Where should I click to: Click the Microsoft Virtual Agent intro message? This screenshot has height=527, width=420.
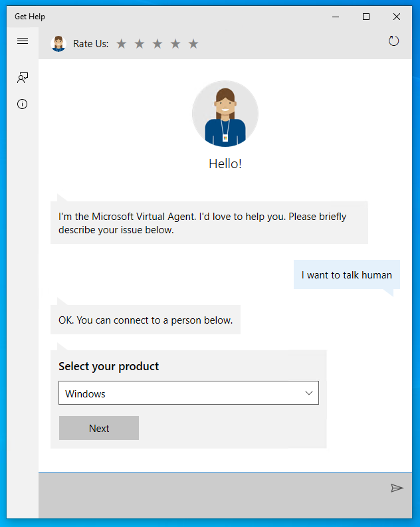tap(209, 223)
